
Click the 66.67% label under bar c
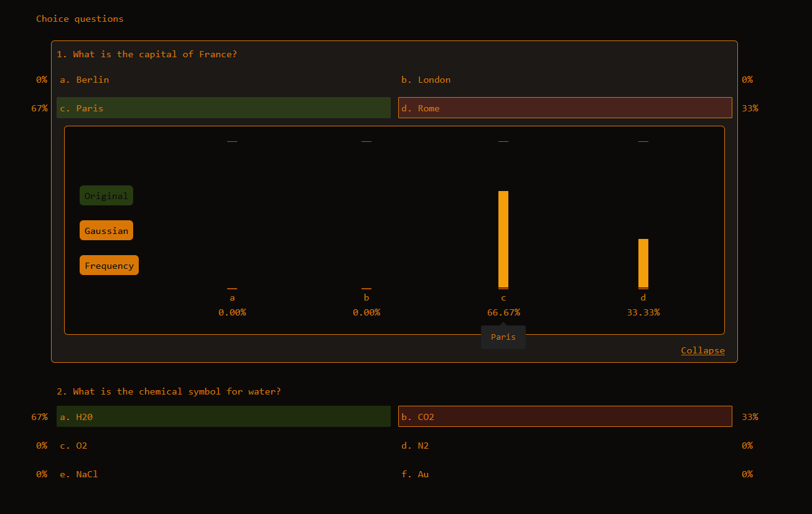click(503, 312)
